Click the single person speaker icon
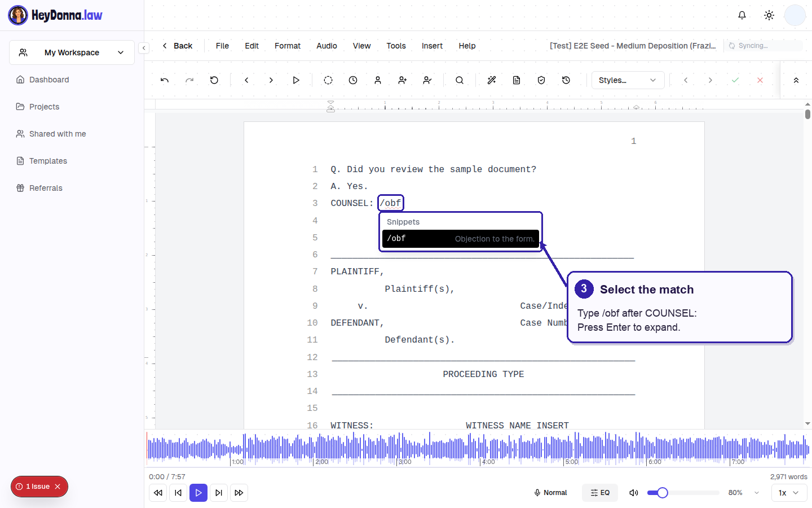The image size is (812, 508). click(378, 80)
